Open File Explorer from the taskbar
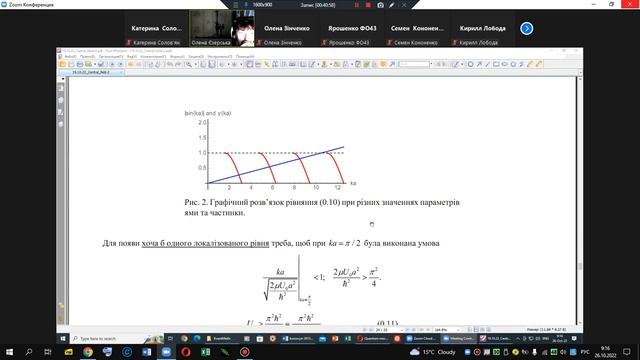The image size is (640, 360). (x=68, y=352)
